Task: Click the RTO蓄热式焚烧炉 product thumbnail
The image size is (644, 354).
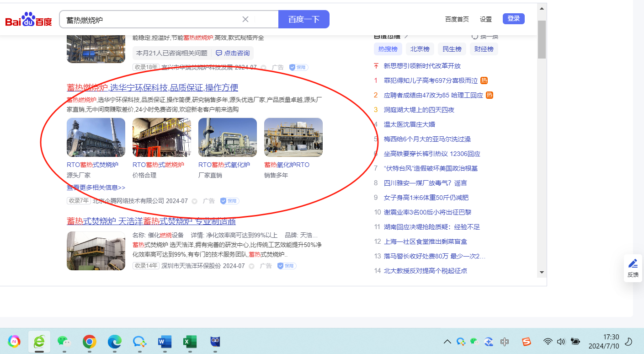Action: (96, 137)
